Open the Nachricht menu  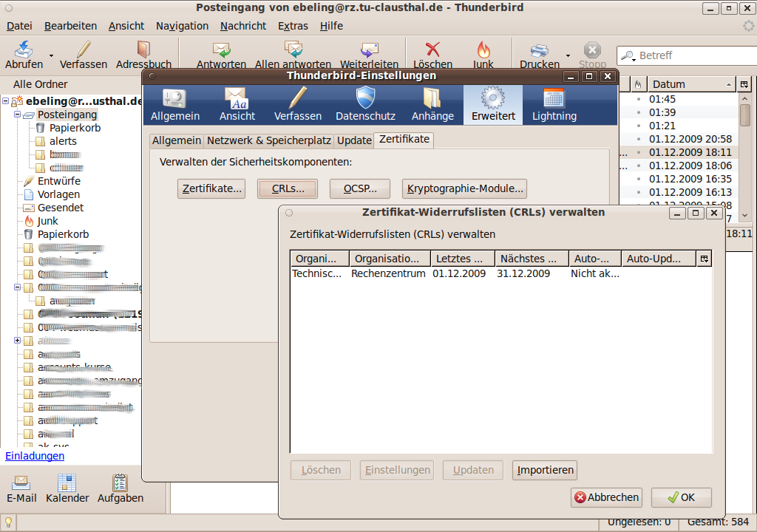242,26
